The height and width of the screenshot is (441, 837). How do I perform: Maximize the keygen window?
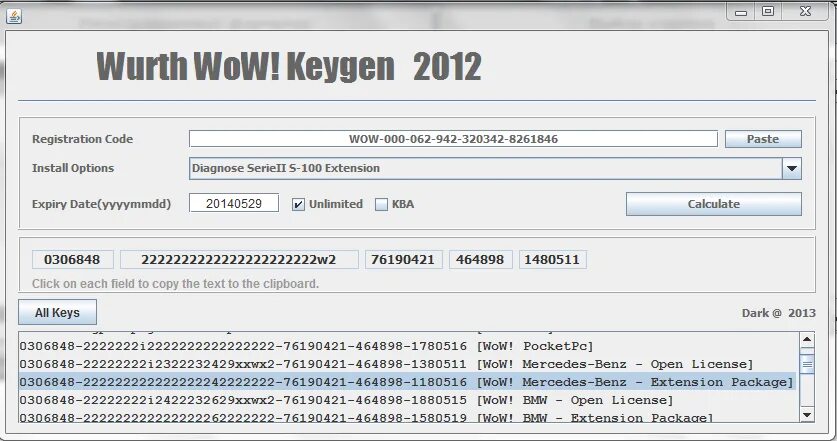pos(768,11)
